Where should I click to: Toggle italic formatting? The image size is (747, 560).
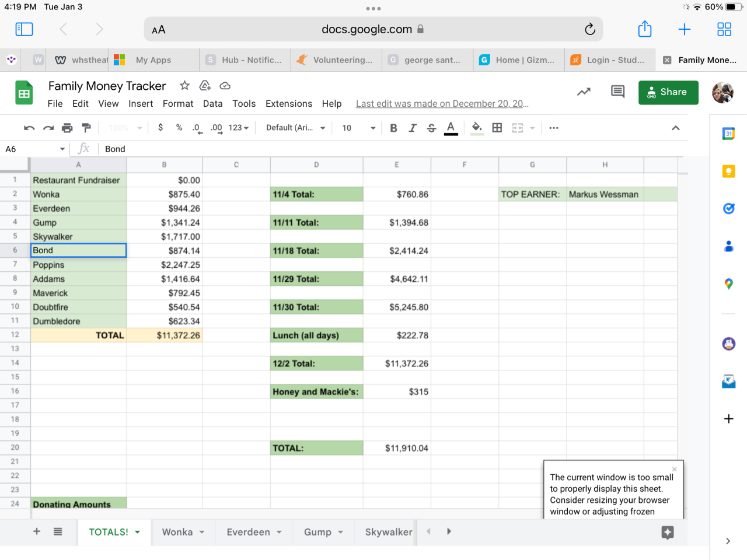(x=413, y=128)
